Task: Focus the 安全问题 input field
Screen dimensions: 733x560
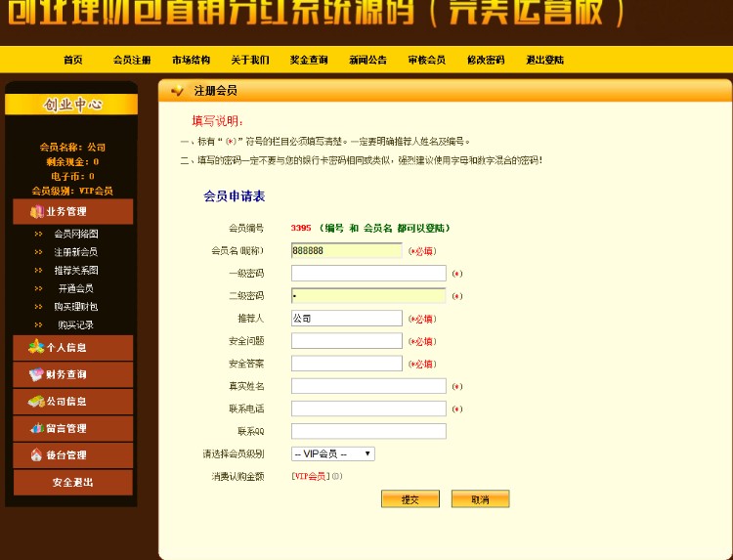Action: tap(346, 341)
